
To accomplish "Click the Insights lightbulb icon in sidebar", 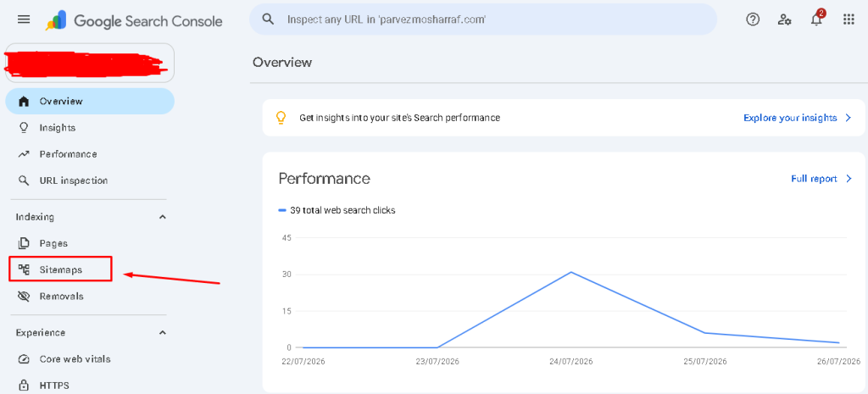I will pos(23,127).
